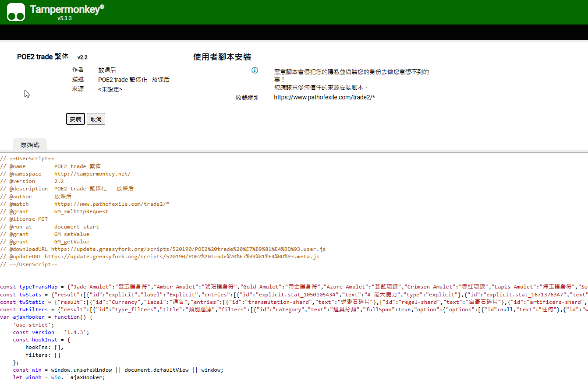Install the POE2 trade userscript with 安裝

[x=75, y=119]
